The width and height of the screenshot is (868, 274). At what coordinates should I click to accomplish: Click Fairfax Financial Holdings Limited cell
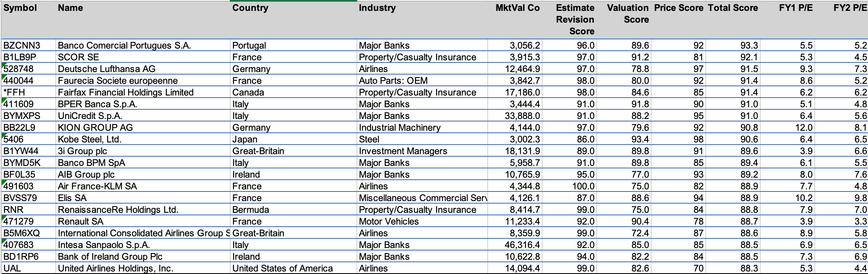pos(143,92)
